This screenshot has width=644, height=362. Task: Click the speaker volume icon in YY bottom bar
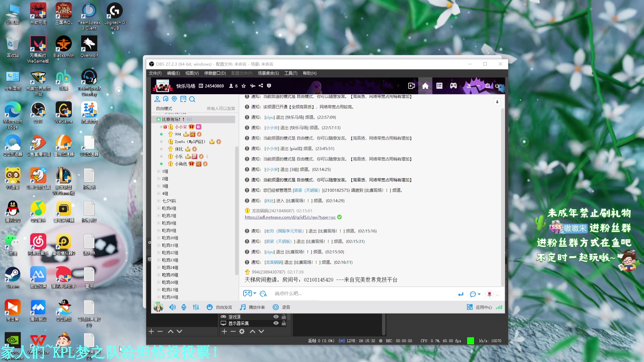[x=172, y=307]
